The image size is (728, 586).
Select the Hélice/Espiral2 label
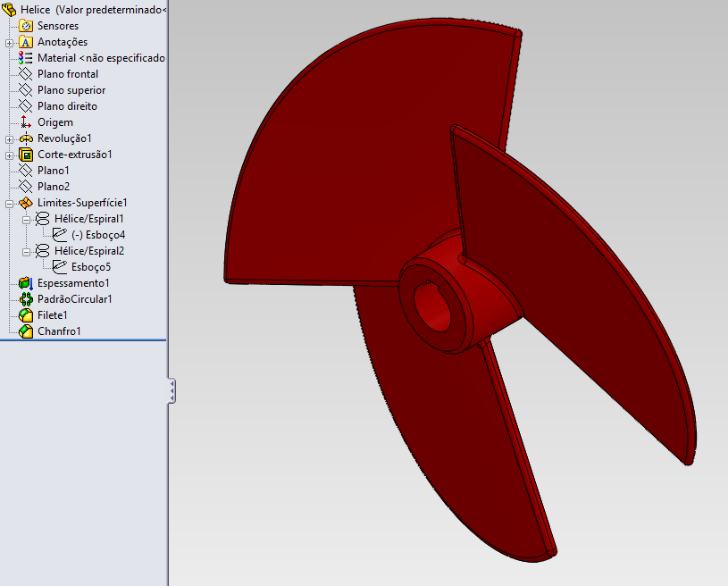point(89,251)
